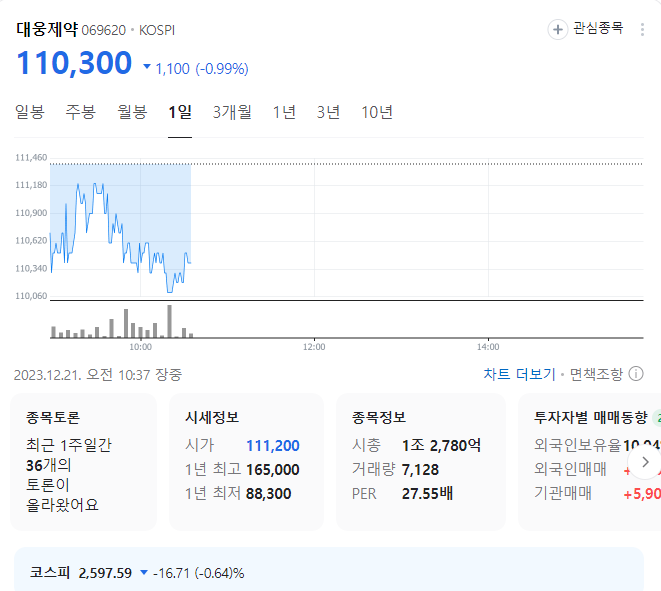Screen dimensions: 661x591
Task: Click the 1년 최고 value 165,000
Action: [273, 470]
